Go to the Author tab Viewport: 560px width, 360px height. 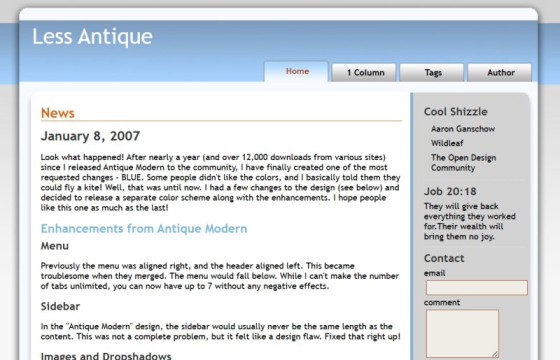pos(500,72)
